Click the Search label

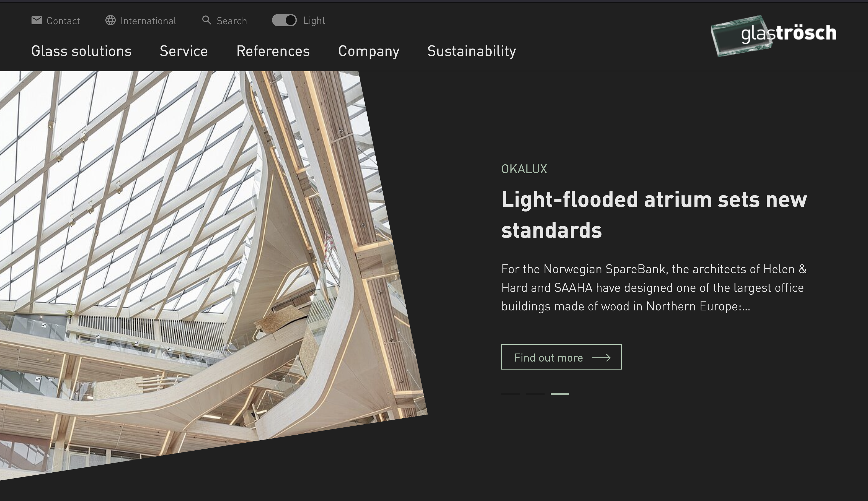[232, 21]
